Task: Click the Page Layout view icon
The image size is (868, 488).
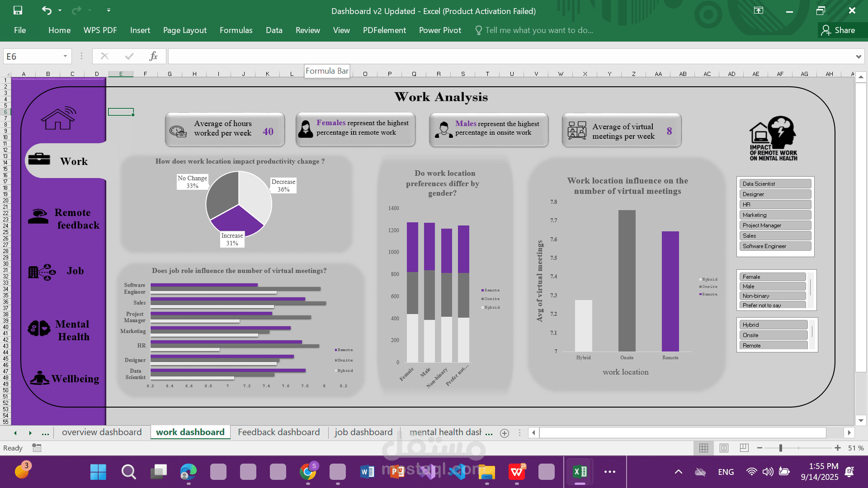Action: (x=724, y=448)
